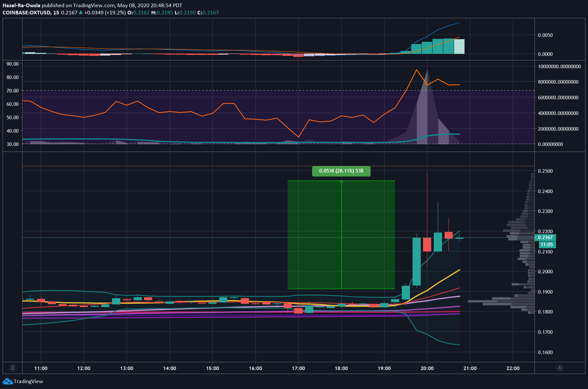Click the RSI line peak near 85
Viewport: 588px width, 389px height.
click(x=416, y=70)
